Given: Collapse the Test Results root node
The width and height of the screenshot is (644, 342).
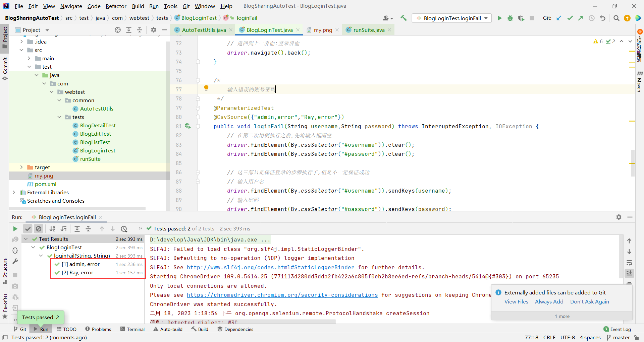Looking at the screenshot, I should 26,239.
